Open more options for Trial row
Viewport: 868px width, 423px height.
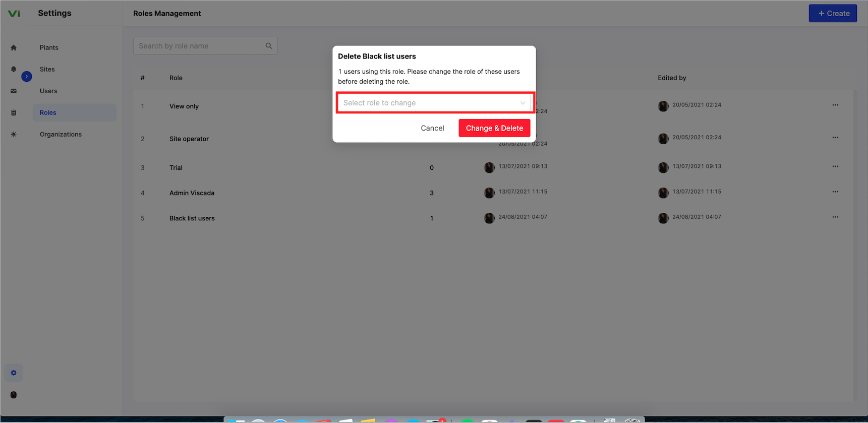(x=835, y=166)
